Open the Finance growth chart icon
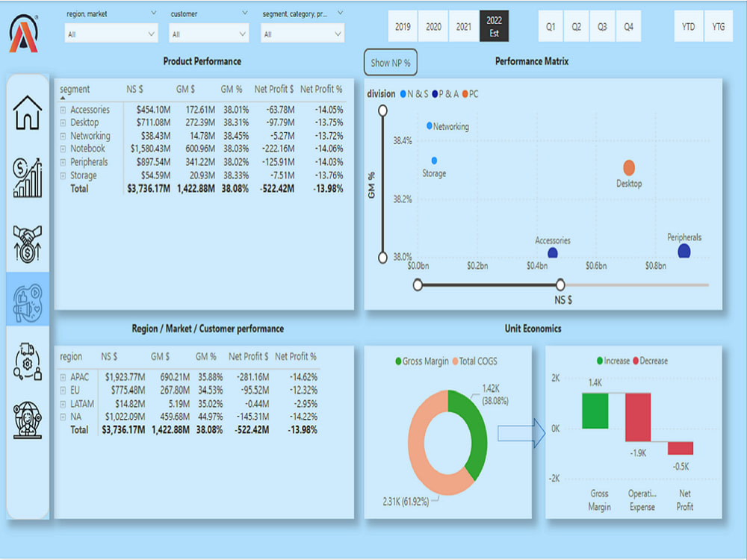 (28, 178)
